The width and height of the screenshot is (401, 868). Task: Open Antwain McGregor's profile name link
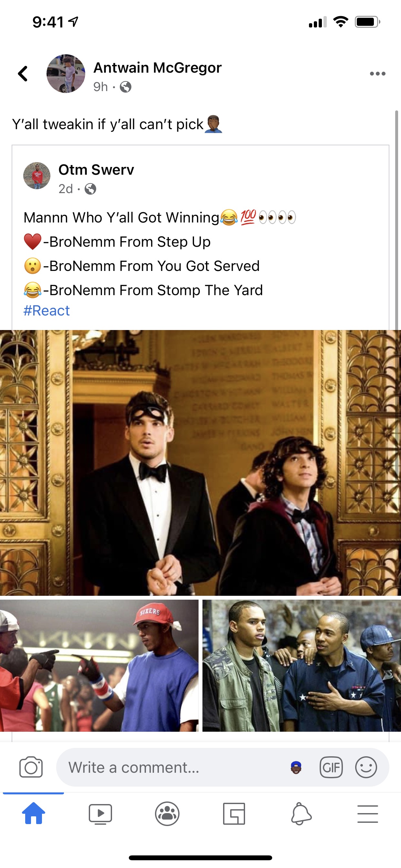tap(157, 68)
